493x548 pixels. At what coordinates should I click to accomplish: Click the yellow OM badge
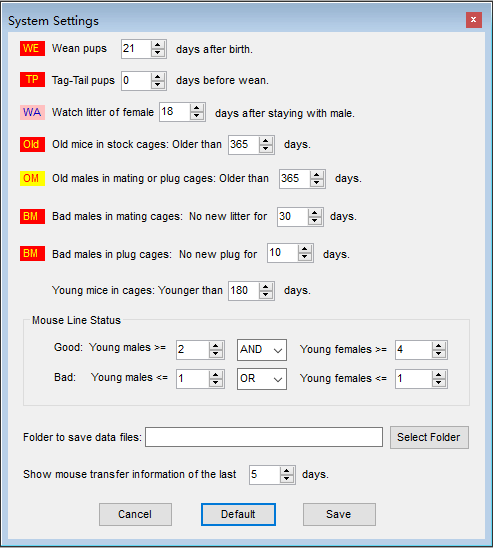click(x=32, y=178)
